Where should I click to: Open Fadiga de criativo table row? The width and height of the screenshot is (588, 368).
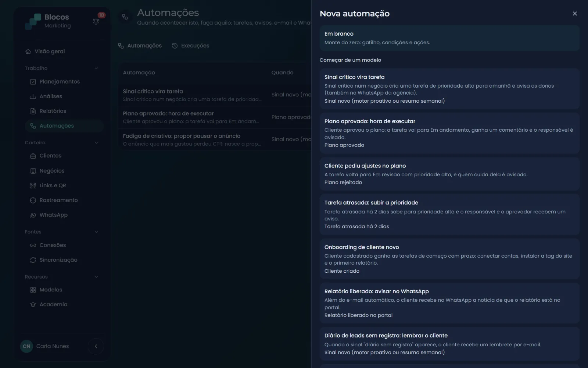point(215,139)
